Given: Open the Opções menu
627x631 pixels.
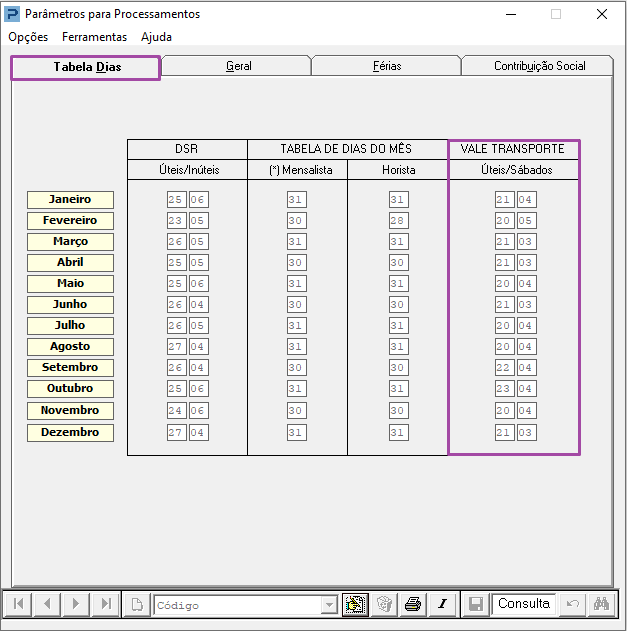Looking at the screenshot, I should [28, 37].
